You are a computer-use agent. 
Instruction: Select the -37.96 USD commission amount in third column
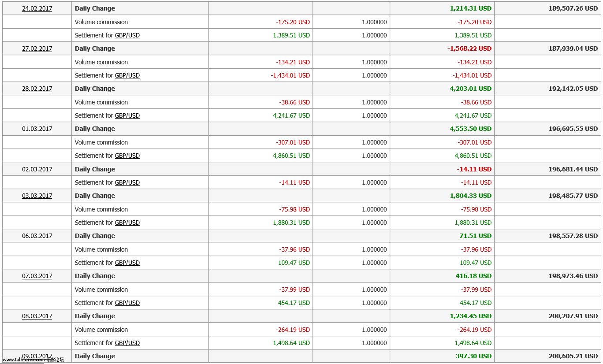point(294,249)
